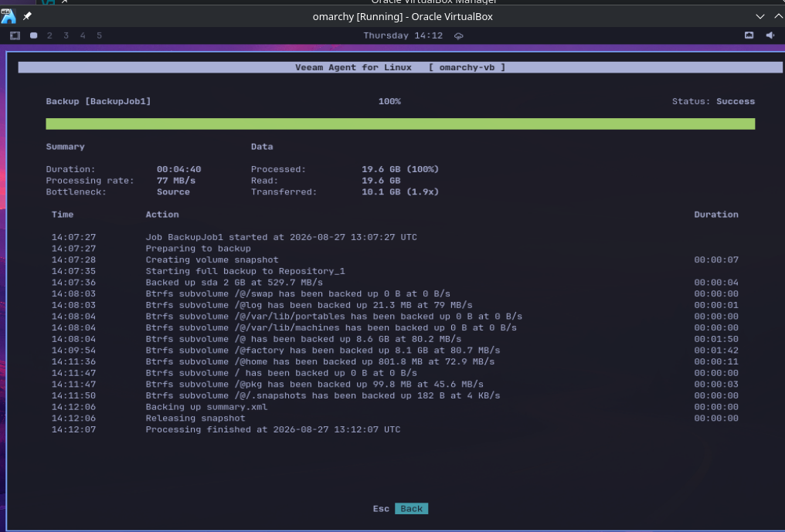
Task: Switch to workspace 3
Action: 66,36
